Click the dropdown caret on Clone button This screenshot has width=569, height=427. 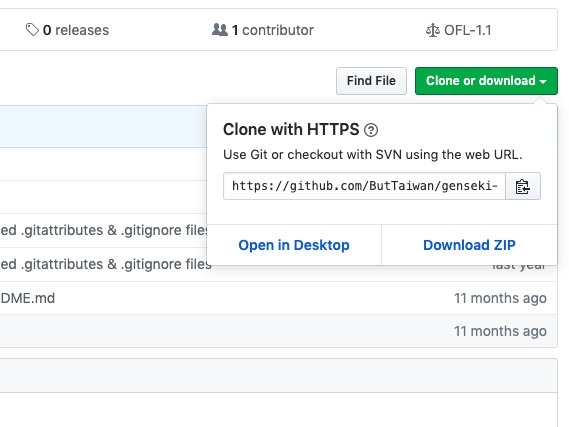[543, 82]
